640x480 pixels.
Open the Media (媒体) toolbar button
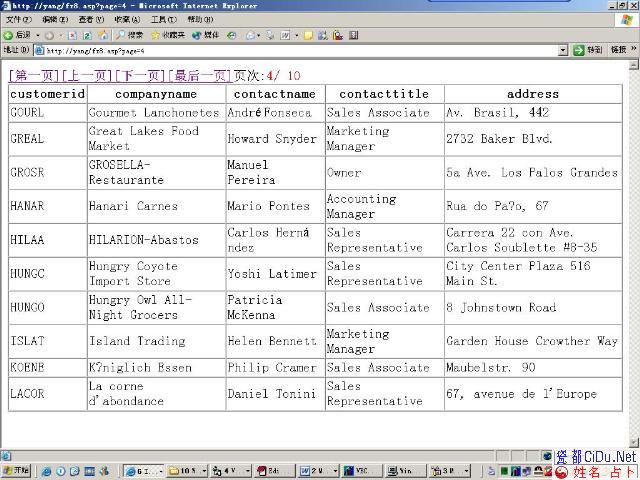(205, 35)
